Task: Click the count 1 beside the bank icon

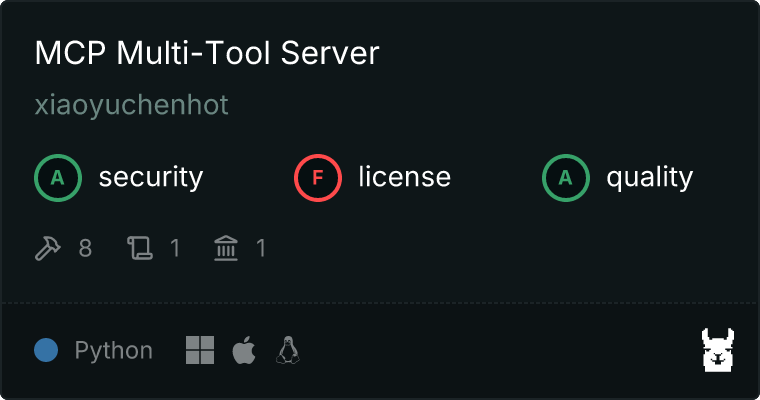Action: (x=261, y=247)
